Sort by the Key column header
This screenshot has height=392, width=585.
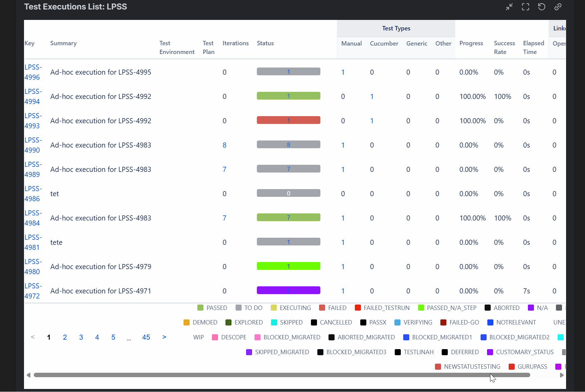pos(29,43)
